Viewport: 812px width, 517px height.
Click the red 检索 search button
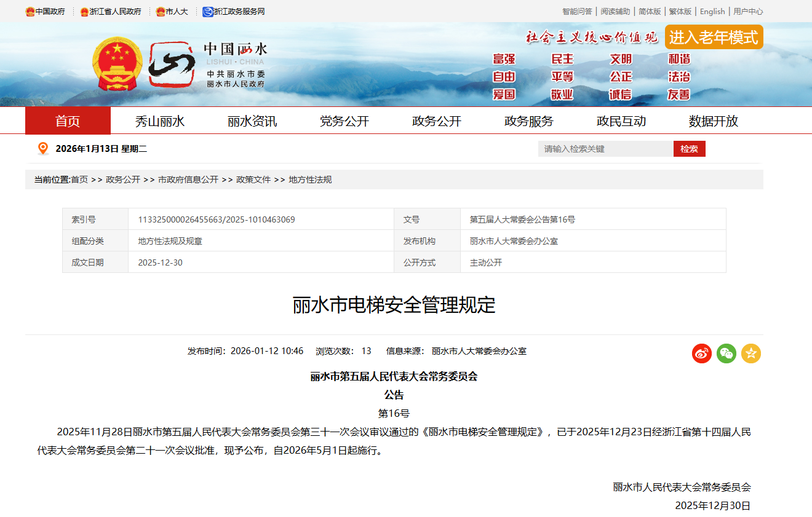tap(689, 149)
